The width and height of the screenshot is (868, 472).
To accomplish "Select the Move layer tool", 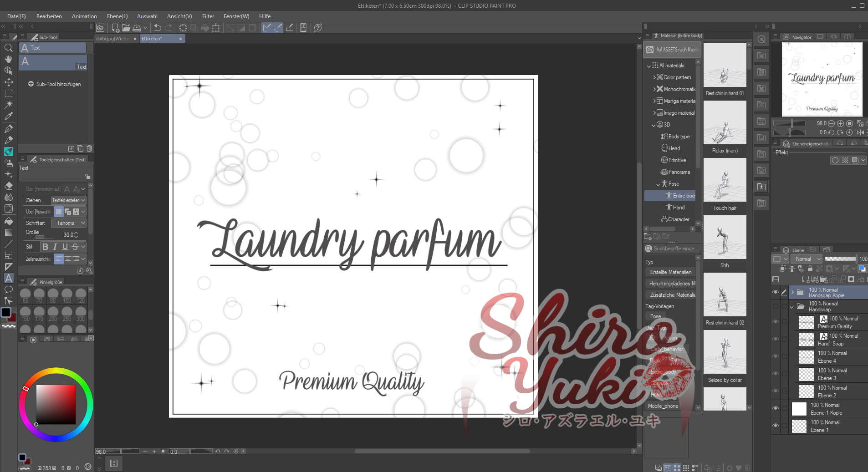I will click(x=8, y=82).
